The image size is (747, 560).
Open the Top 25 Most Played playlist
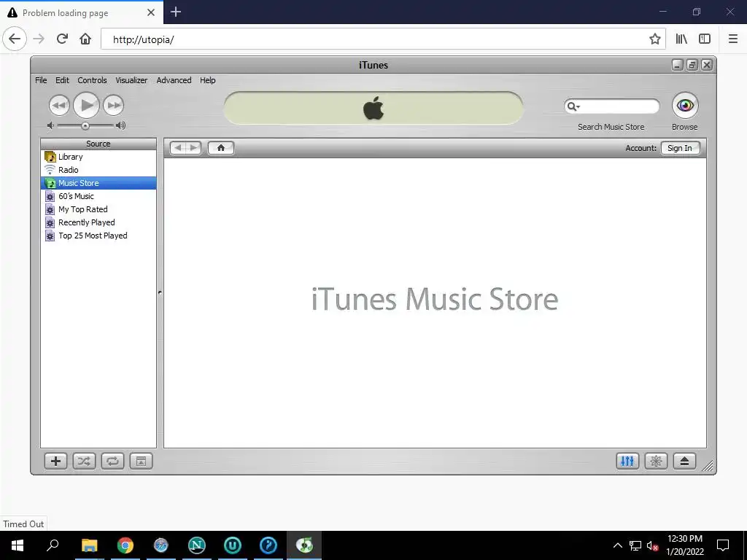tap(98, 236)
